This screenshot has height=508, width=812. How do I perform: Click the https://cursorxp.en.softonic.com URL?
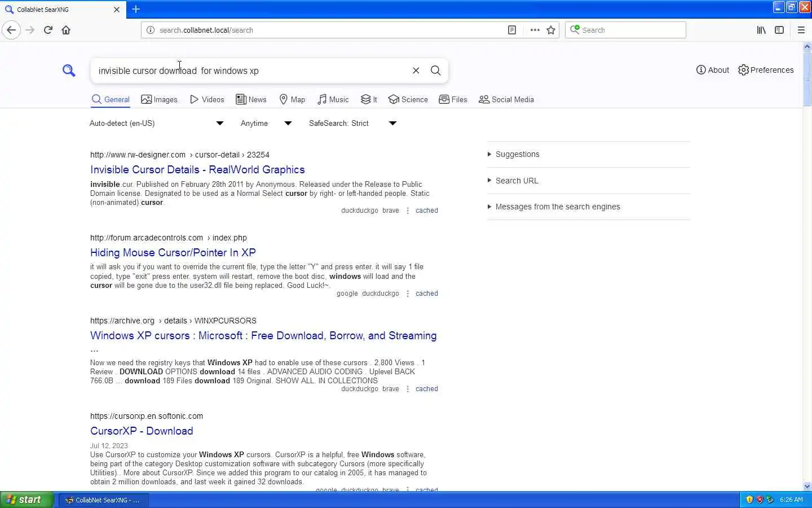pyautogui.click(x=147, y=416)
